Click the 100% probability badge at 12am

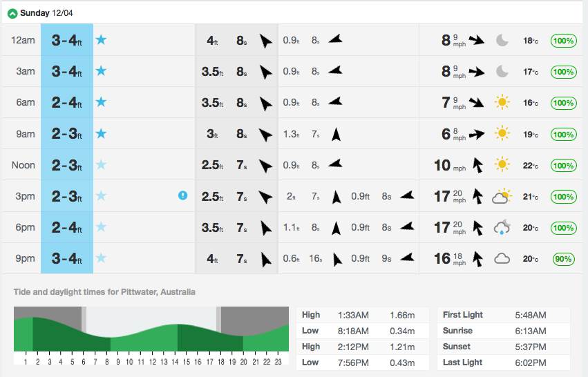click(x=563, y=41)
